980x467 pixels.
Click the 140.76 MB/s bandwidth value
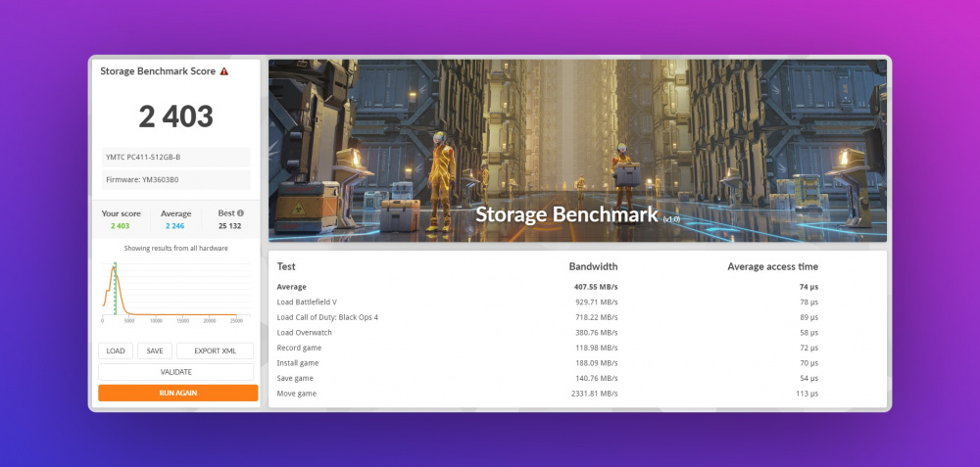[596, 378]
